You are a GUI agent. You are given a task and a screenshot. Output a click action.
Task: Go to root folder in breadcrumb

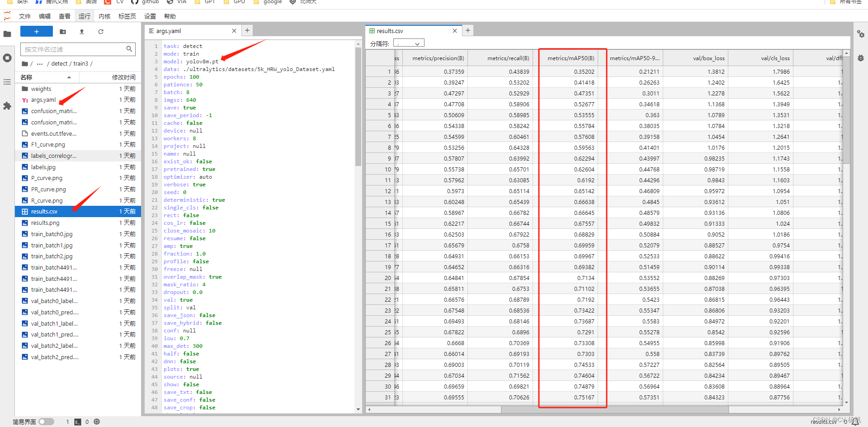(25, 64)
